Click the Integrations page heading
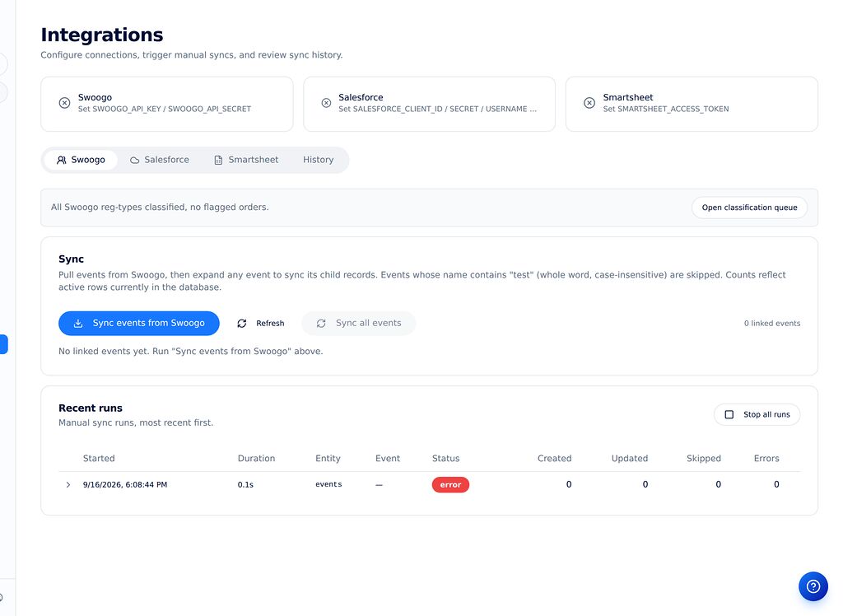 point(102,35)
